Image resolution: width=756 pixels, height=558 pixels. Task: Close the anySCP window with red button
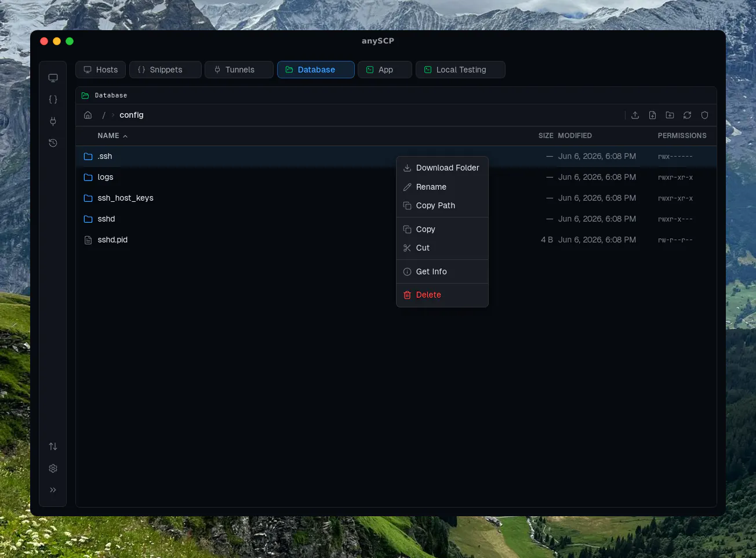pos(44,41)
